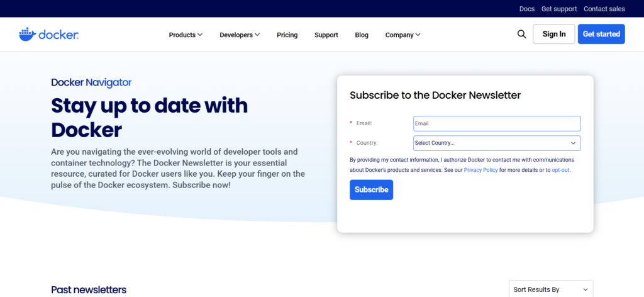644x297 pixels.
Task: Expand the Company menu
Action: pos(402,35)
